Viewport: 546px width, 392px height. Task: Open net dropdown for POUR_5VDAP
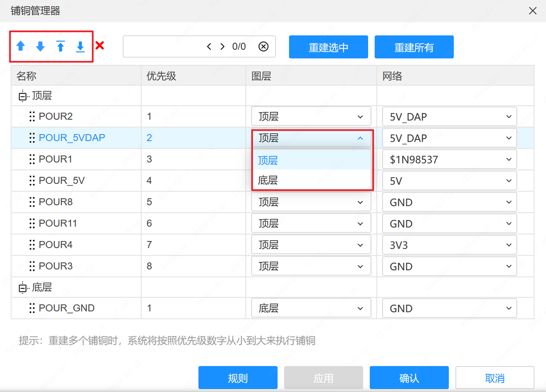450,138
